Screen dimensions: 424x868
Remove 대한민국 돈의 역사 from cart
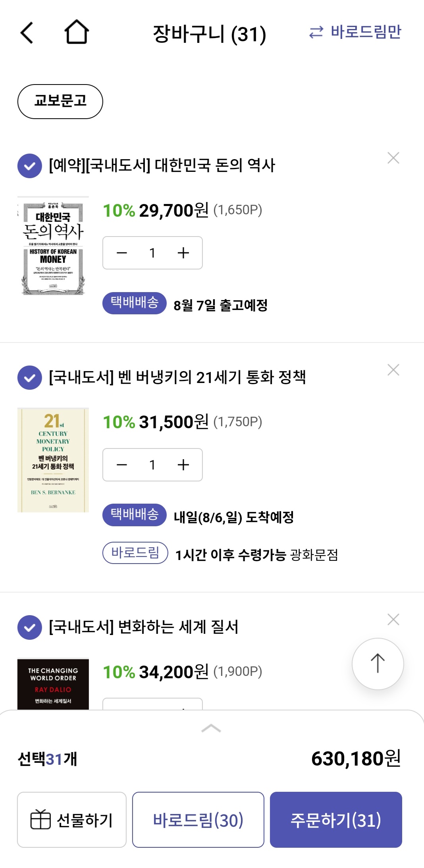tap(393, 158)
